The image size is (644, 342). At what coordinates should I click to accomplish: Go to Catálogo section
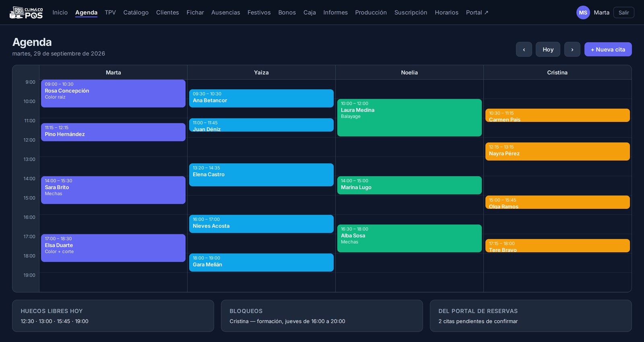tap(136, 12)
